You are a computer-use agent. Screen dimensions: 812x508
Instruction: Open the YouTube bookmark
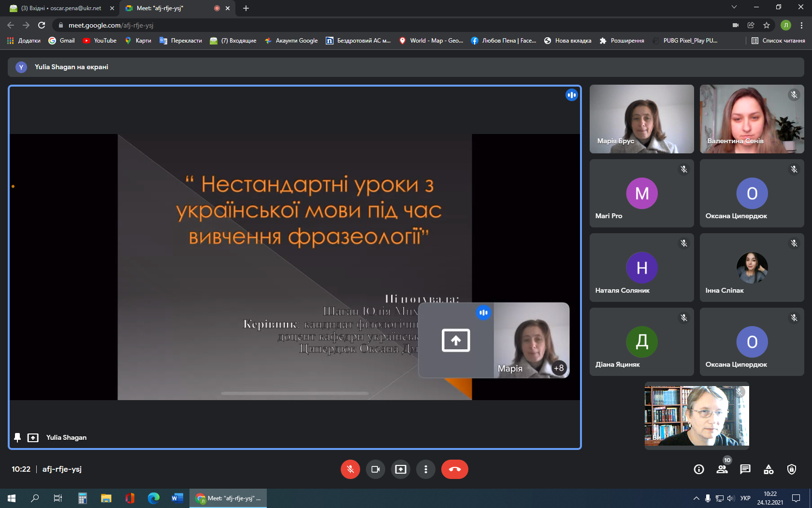[x=100, y=41]
